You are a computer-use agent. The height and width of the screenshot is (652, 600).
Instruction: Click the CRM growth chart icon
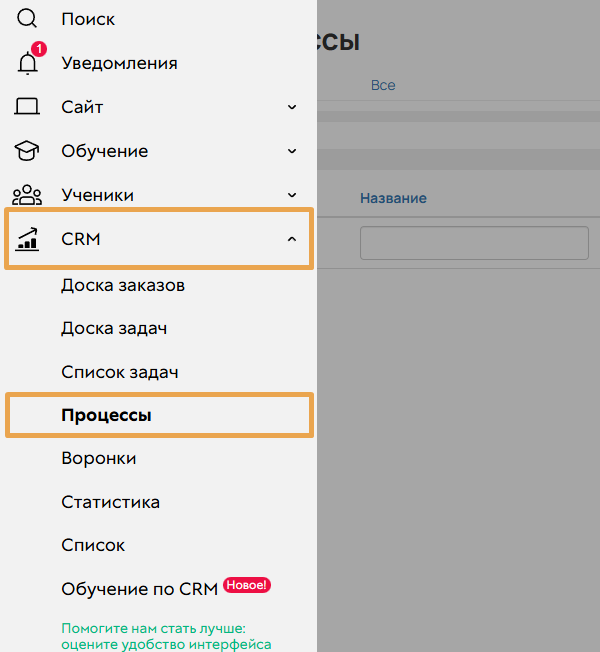click(28, 239)
